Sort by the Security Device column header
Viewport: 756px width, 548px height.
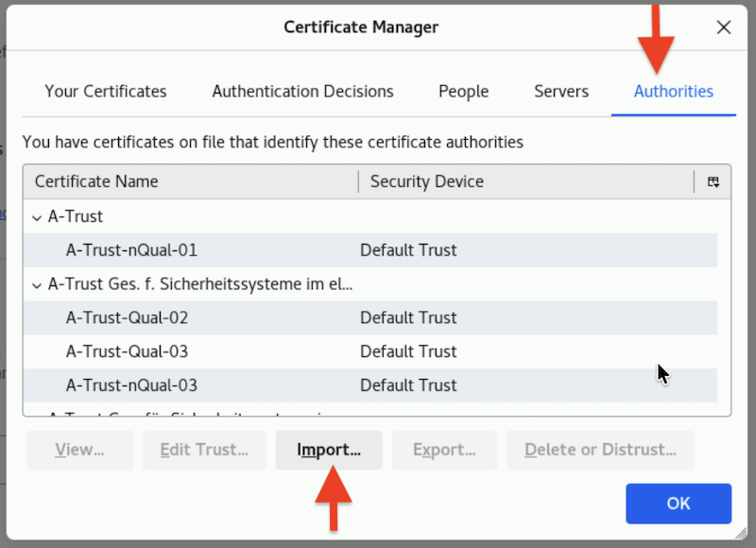point(524,181)
